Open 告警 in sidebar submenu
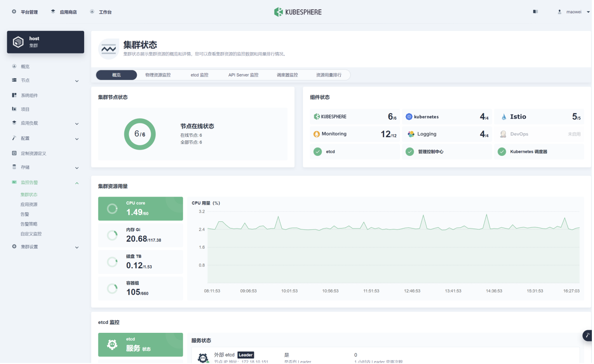The image size is (594, 364). (x=25, y=214)
